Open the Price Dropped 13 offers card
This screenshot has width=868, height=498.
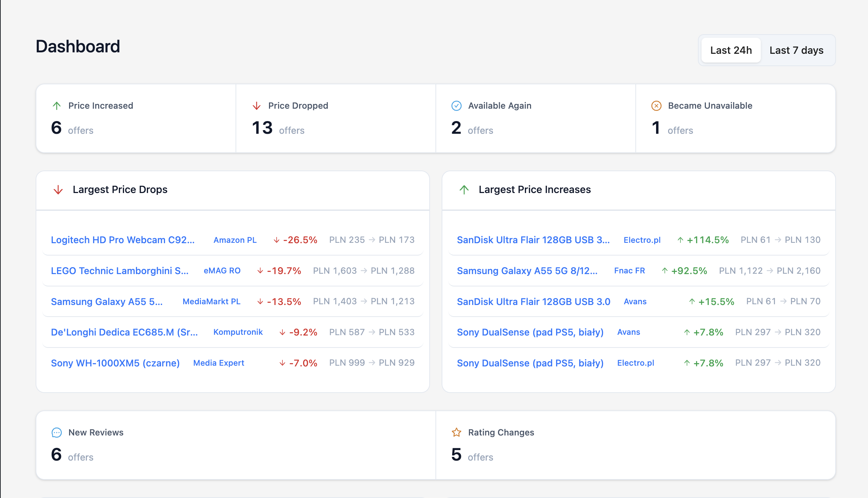coord(335,119)
